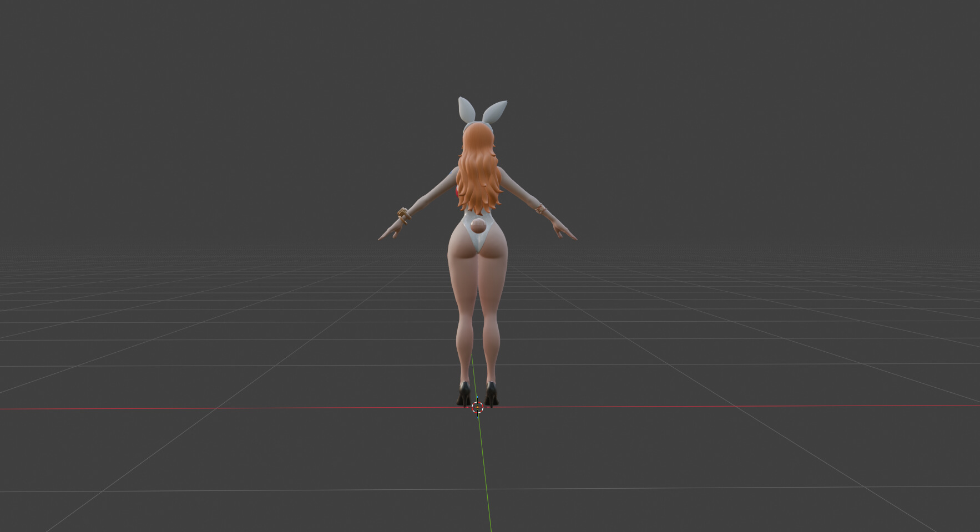980x532 pixels.
Task: Click the character's long orange hair
Action: click(x=479, y=169)
